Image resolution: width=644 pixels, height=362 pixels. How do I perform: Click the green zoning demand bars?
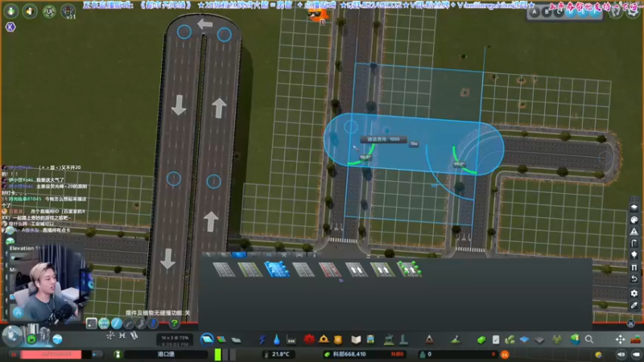pyautogui.click(x=225, y=354)
